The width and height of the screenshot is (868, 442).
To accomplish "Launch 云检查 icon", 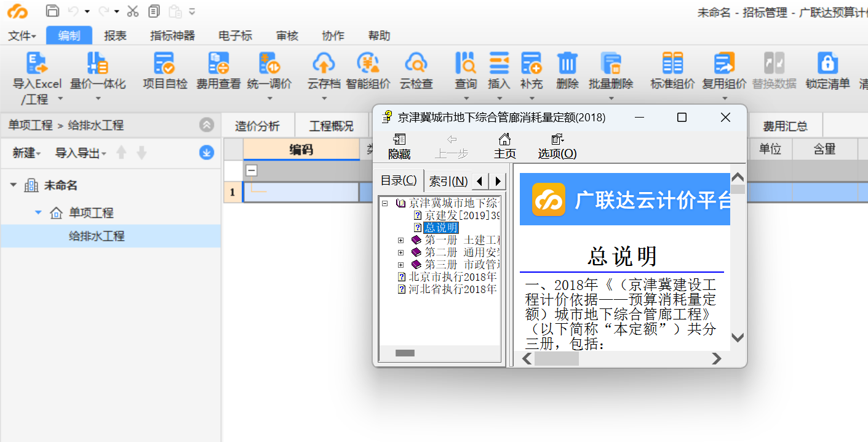I will 416,63.
